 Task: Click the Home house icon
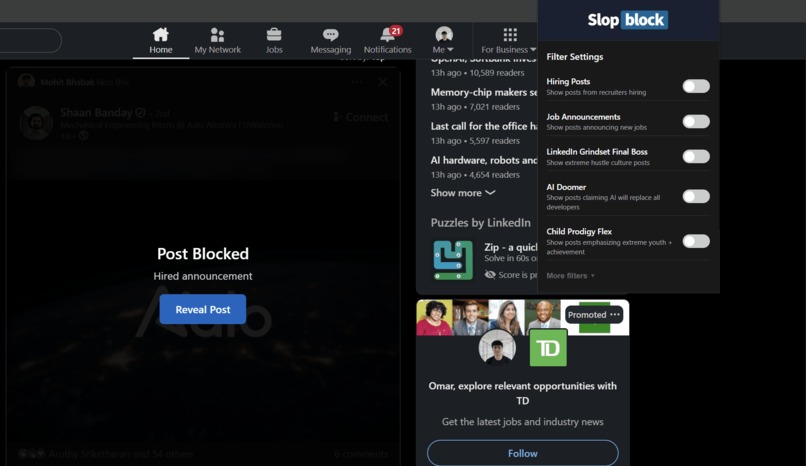pos(161,34)
